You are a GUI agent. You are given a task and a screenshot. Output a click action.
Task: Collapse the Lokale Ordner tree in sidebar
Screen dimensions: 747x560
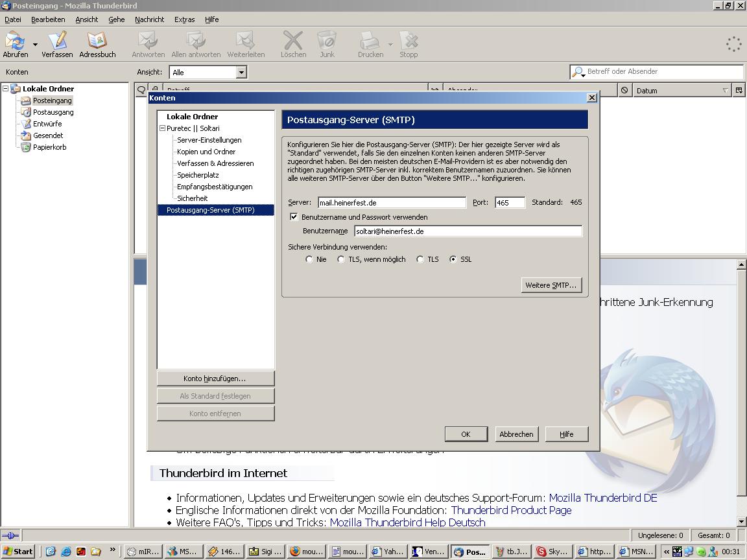point(5,89)
